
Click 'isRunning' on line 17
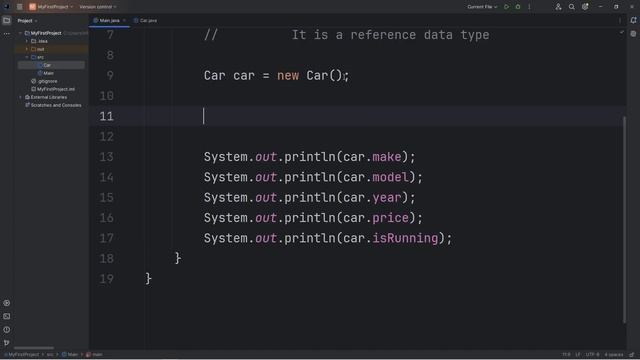[405, 238]
